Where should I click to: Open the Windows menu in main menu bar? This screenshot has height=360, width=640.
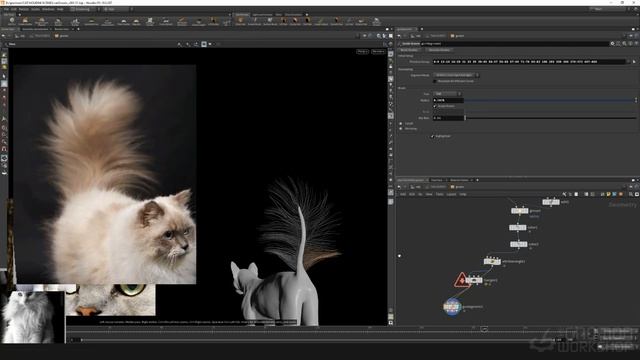[x=48, y=9]
